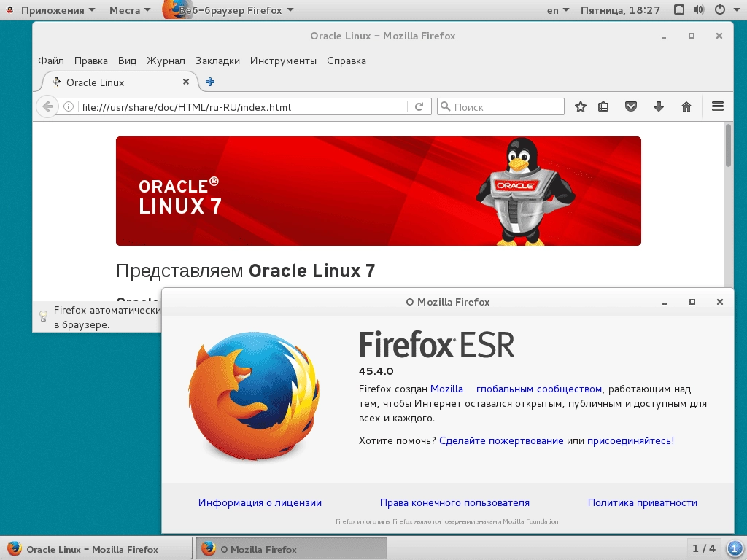Open the Правка menu
Screen dimensions: 747x560
91,61
